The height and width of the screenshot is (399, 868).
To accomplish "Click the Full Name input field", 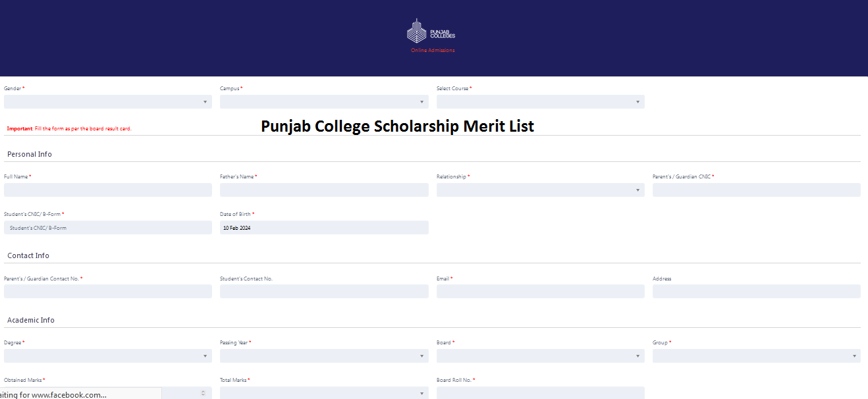I will (107, 190).
